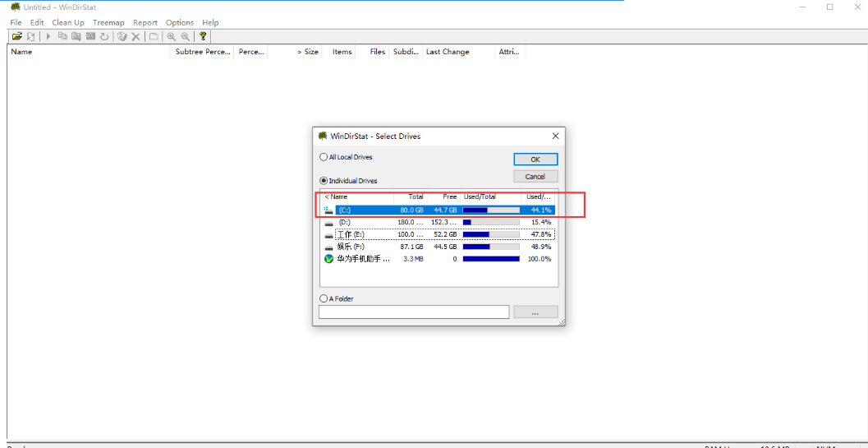Viewport: 868px width, 448px height.
Task: Open the Treemap menu
Action: tap(108, 23)
